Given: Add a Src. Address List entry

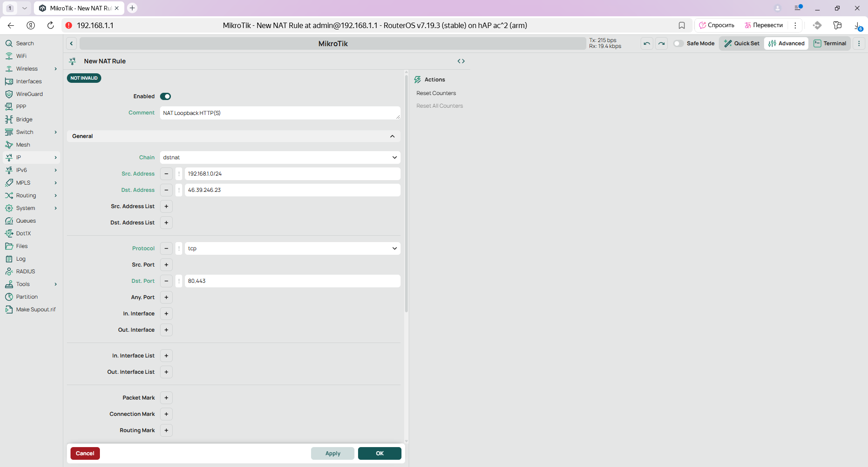Looking at the screenshot, I should pyautogui.click(x=166, y=206).
